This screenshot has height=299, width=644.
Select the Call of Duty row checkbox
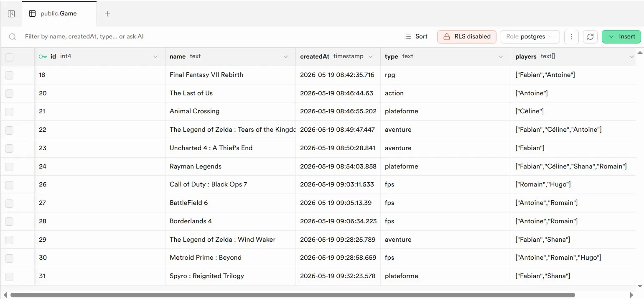[9, 185]
